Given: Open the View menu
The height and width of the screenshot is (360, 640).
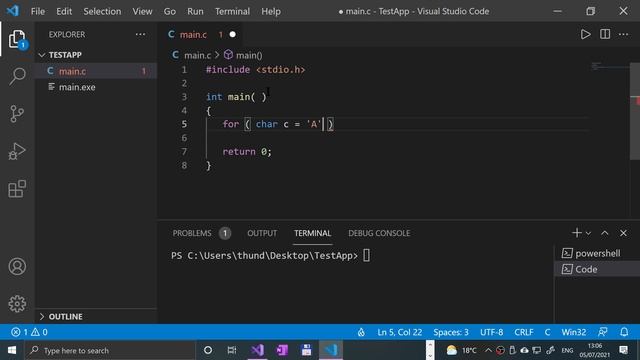Looking at the screenshot, I should coord(142,11).
